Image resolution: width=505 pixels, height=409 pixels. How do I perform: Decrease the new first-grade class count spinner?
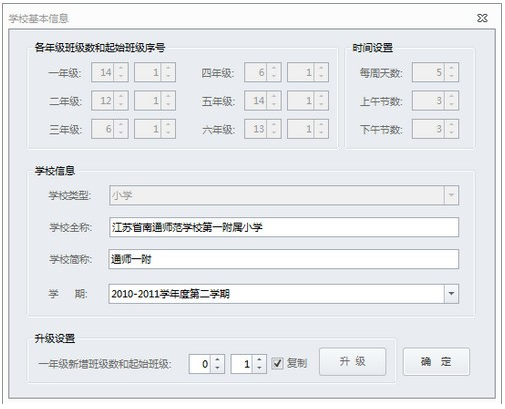coord(218,368)
